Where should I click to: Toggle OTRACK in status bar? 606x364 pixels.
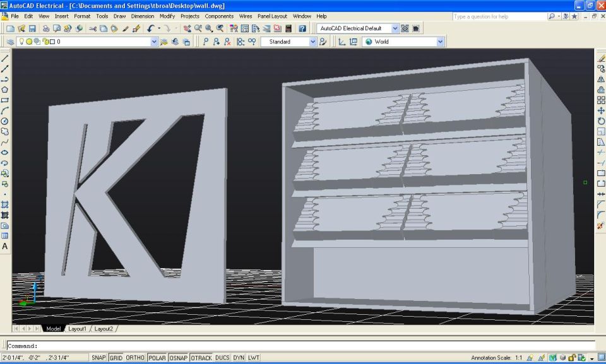coord(201,358)
